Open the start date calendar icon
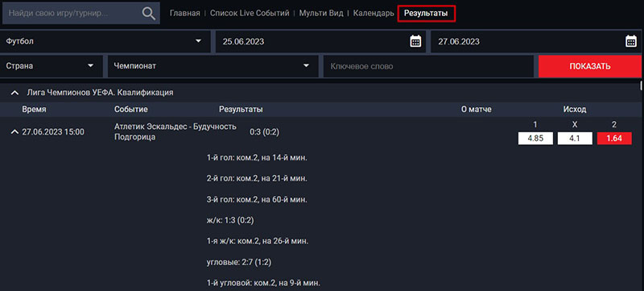This screenshot has height=291, width=644. [415, 41]
